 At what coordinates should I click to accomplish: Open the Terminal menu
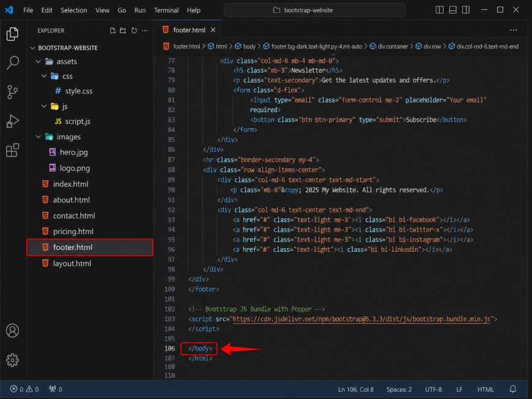(x=166, y=10)
